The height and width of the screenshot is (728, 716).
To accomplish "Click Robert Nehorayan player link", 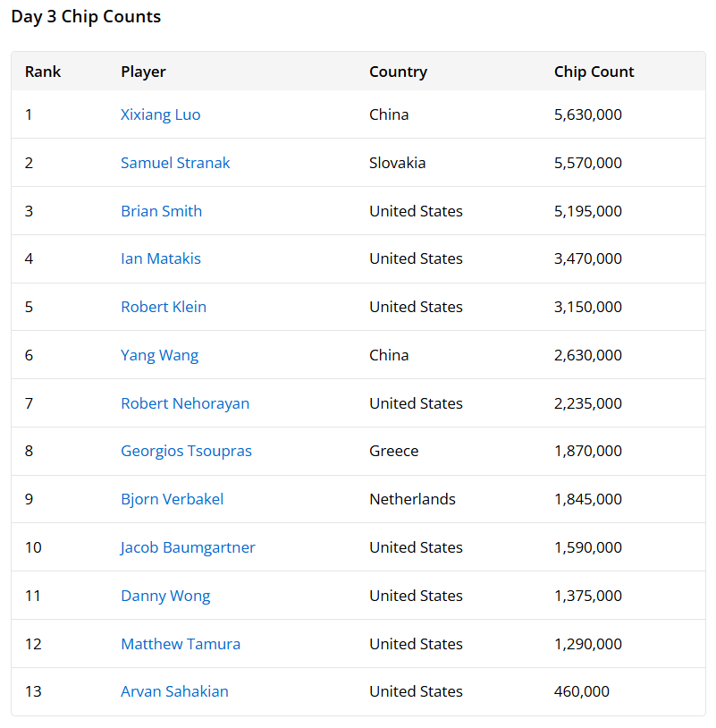I will pos(185,403).
